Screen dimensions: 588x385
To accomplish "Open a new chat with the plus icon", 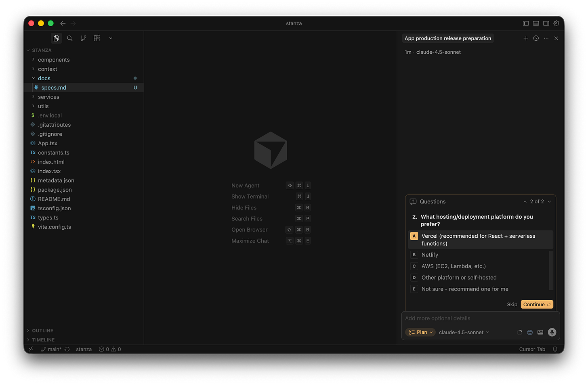I will click(526, 38).
